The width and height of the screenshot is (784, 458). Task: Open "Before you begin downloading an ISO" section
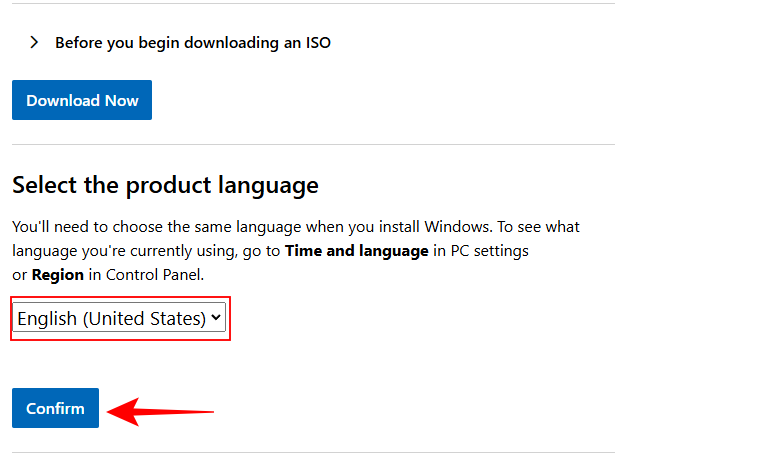[x=192, y=43]
